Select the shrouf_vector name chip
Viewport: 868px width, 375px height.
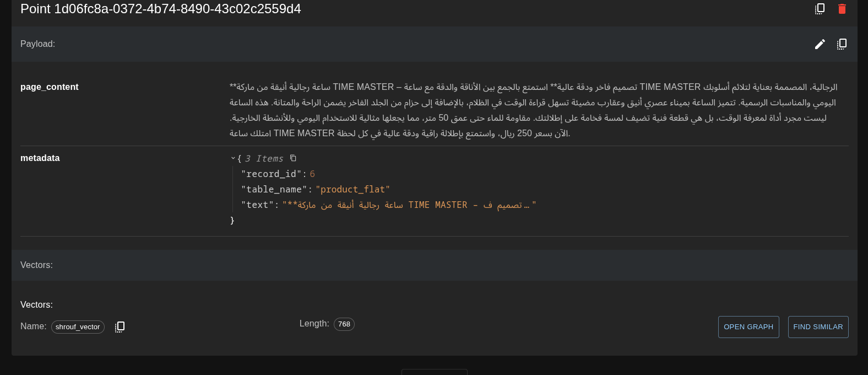click(78, 327)
